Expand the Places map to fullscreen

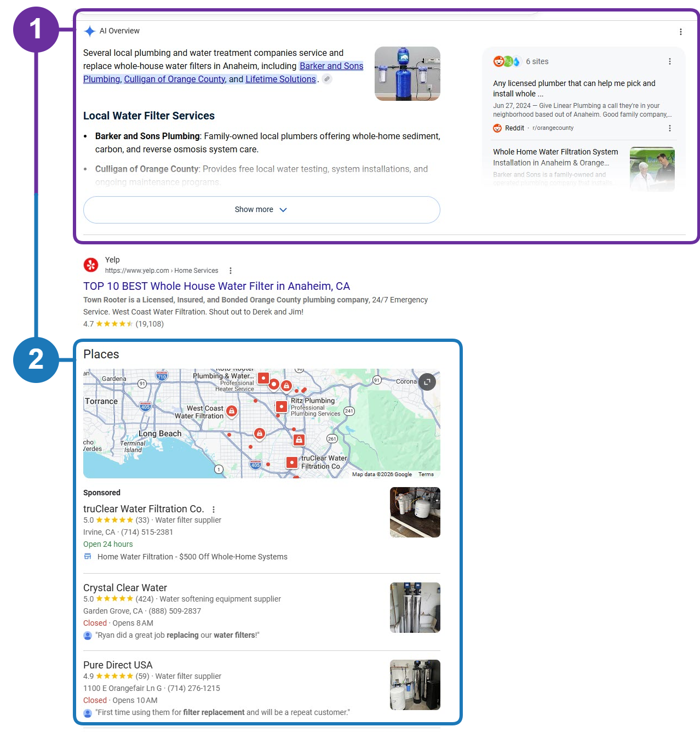click(x=427, y=382)
